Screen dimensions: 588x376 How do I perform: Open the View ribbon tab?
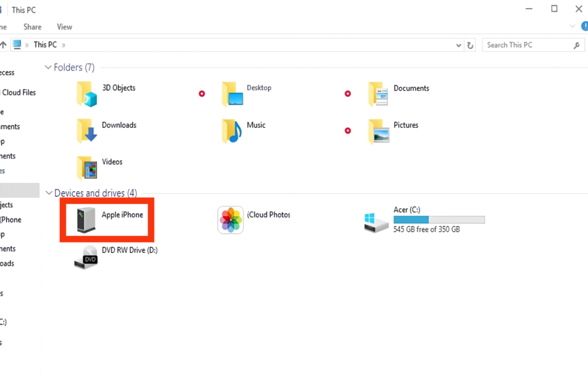tap(64, 27)
